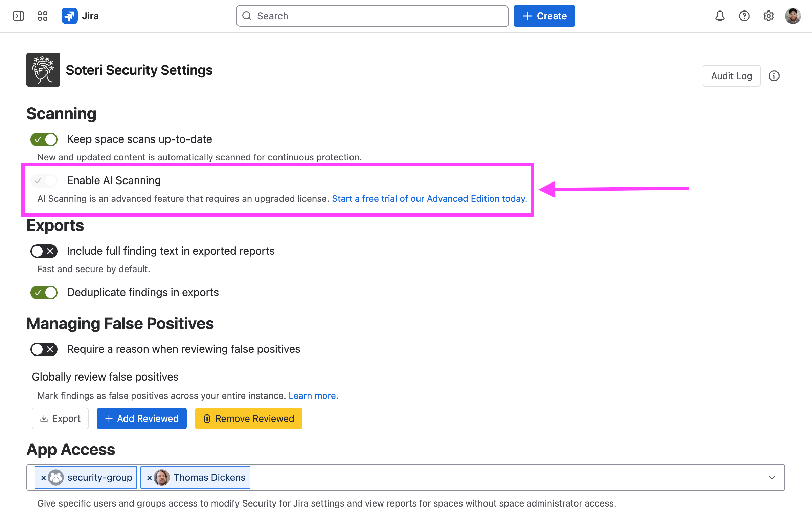Click the security-group chip label

pyautogui.click(x=100, y=478)
